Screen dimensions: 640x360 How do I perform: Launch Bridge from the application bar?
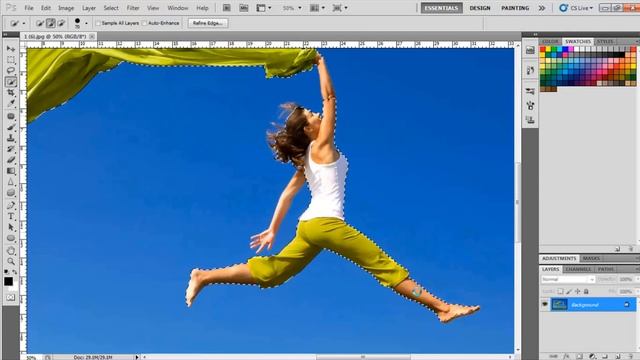(x=227, y=8)
